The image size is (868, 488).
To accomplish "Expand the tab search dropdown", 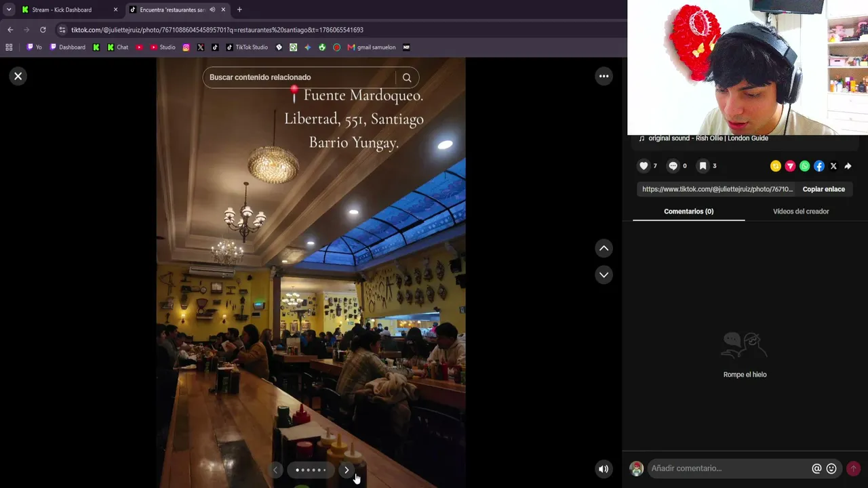I will tap(9, 9).
